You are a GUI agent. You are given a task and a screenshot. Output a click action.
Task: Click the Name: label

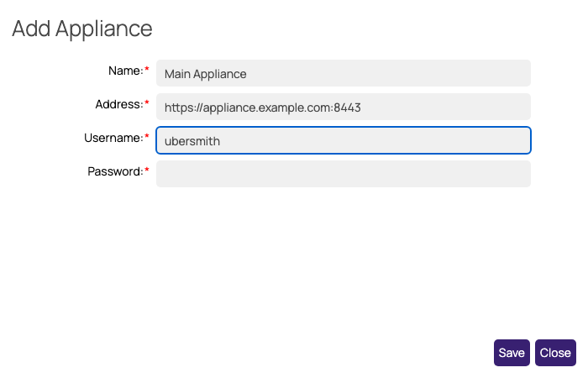pyautogui.click(x=126, y=71)
